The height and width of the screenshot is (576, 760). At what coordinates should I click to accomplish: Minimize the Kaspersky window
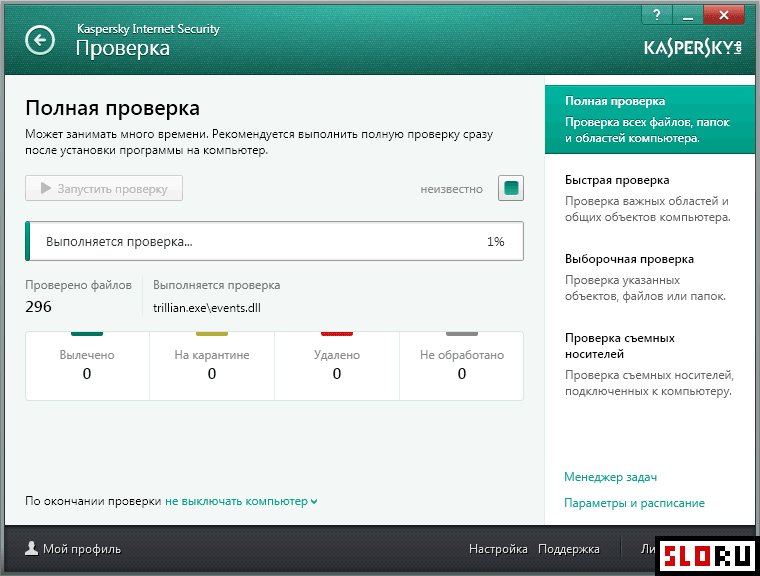point(687,15)
